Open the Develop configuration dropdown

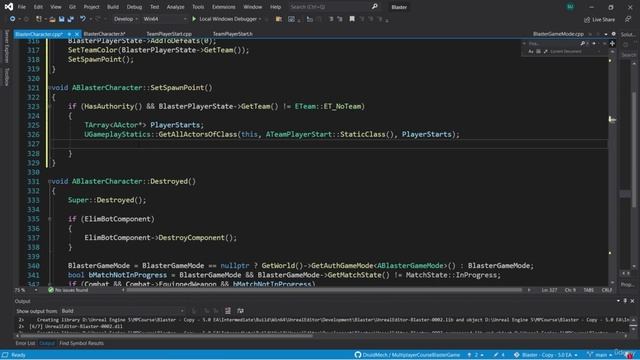coord(125,19)
